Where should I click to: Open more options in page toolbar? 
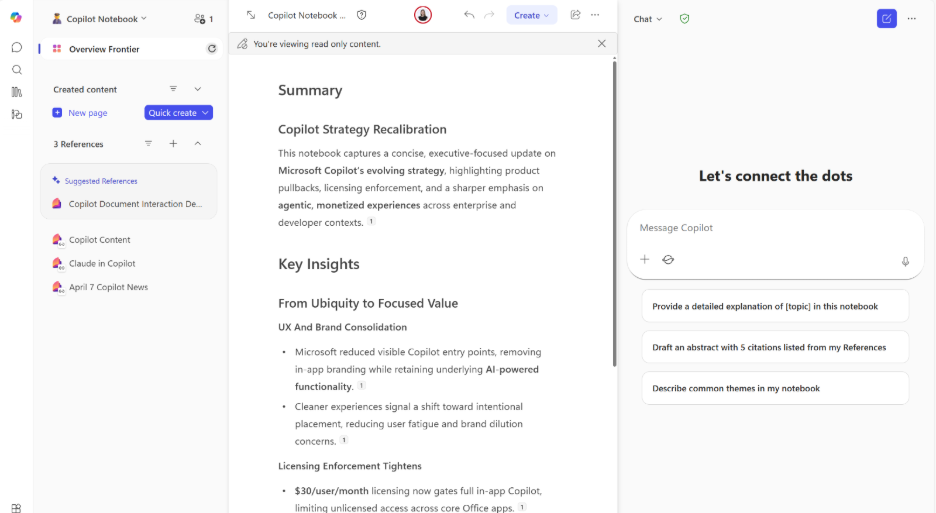[595, 15]
